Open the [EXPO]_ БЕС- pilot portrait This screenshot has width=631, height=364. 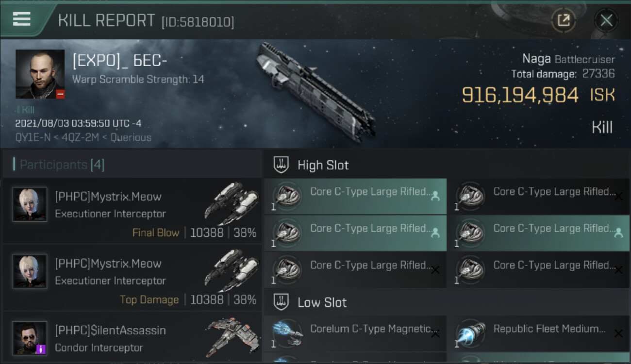tap(40, 74)
